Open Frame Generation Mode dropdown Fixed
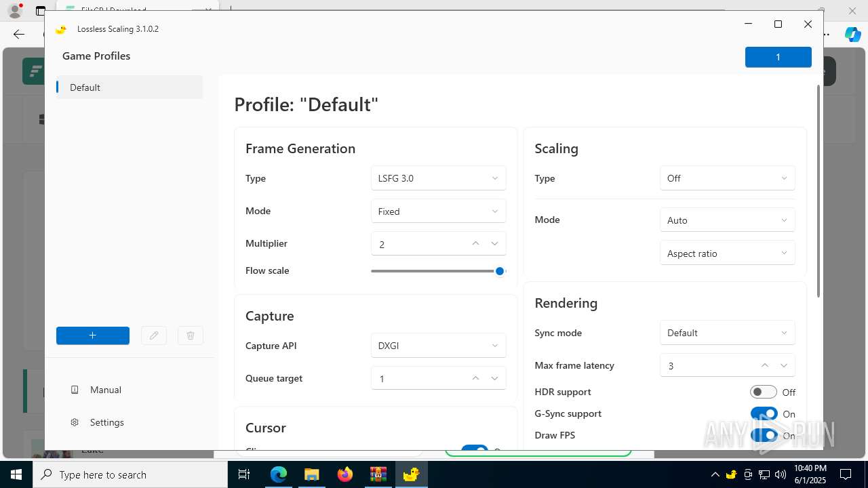 (438, 211)
